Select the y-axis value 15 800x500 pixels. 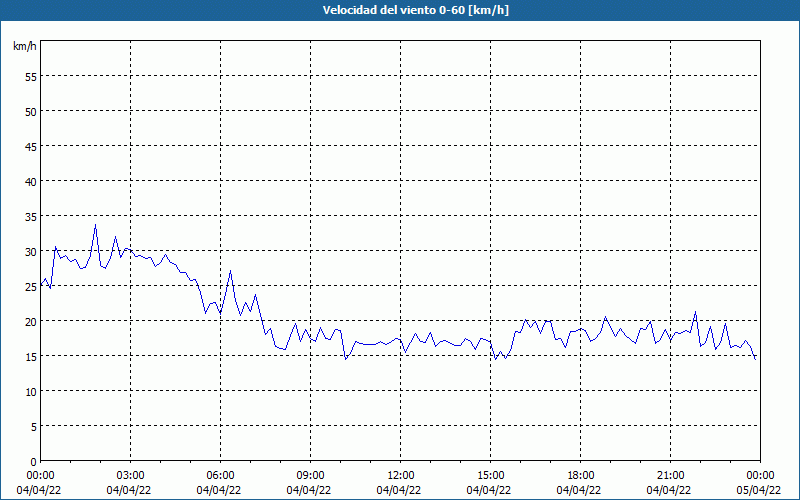tap(31, 357)
